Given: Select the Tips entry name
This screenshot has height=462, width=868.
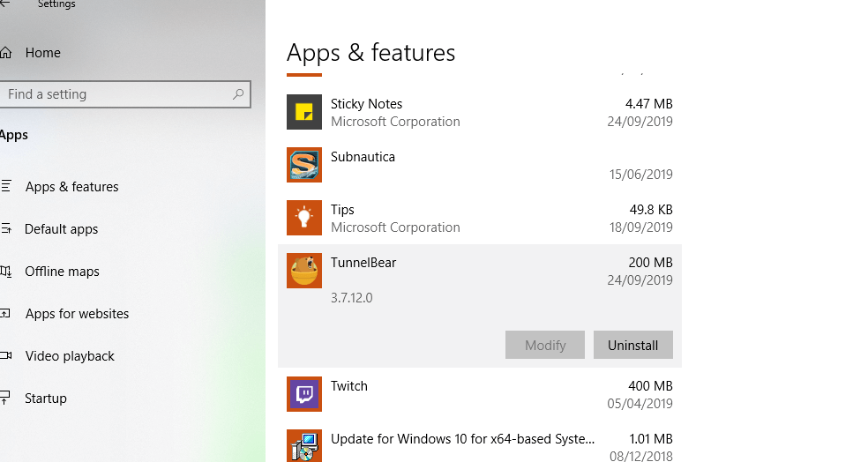Looking at the screenshot, I should [342, 210].
